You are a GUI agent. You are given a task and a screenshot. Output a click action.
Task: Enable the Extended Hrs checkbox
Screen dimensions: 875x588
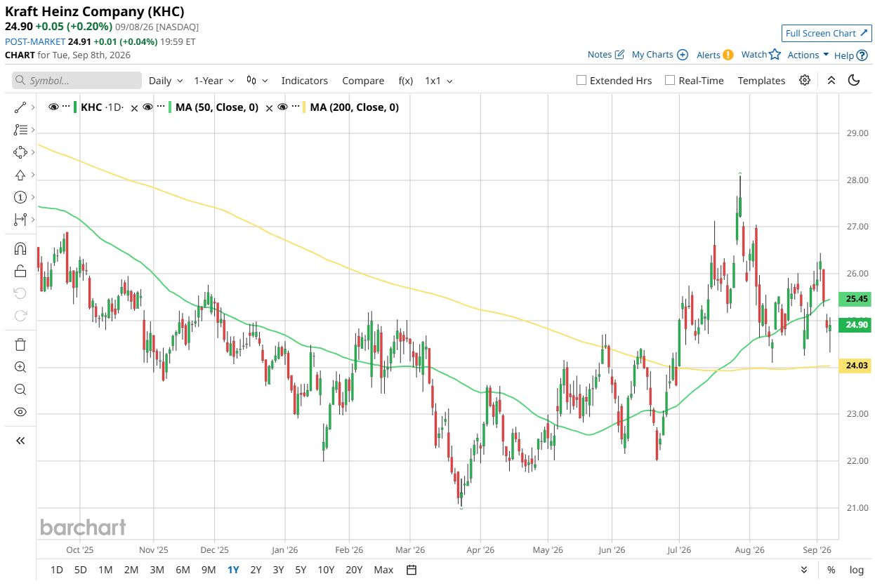tap(581, 80)
